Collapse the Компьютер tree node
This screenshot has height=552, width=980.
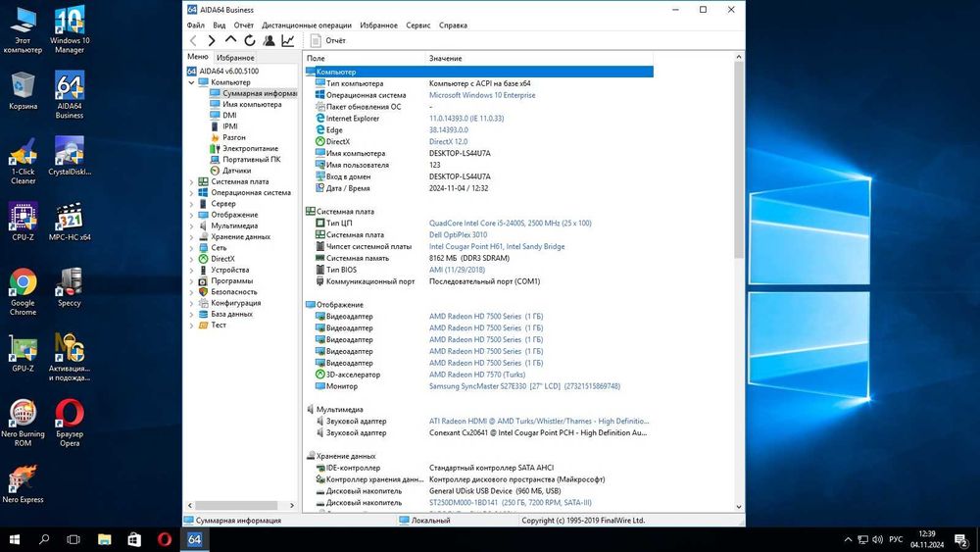(x=192, y=82)
